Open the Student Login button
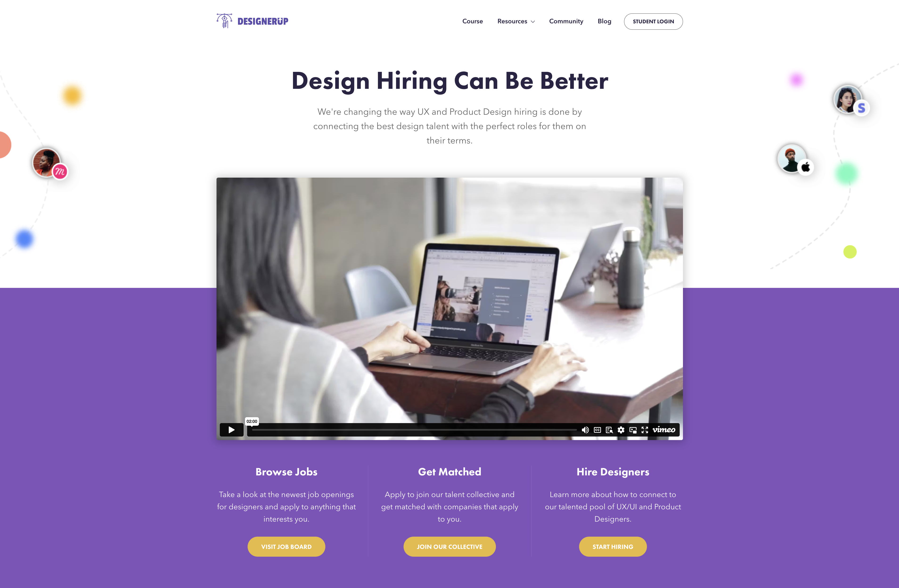The width and height of the screenshot is (899, 588). point(653,21)
